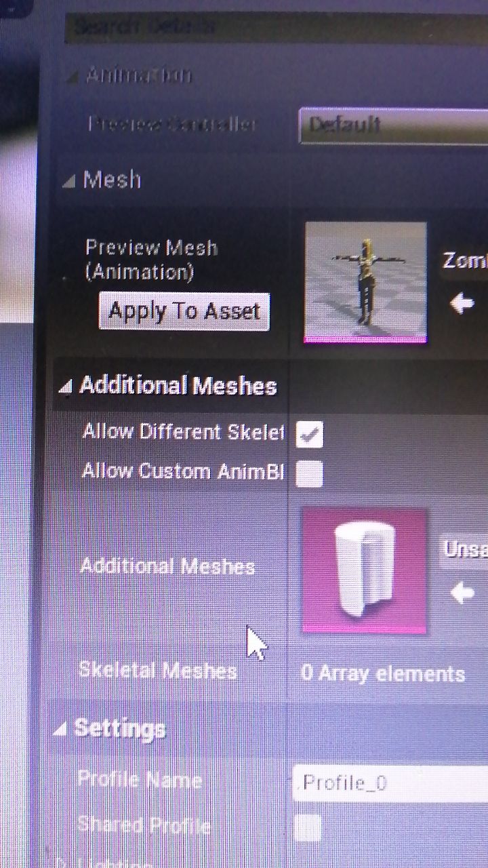
Task: Select the Additional Meshes cylinder thumbnail
Action: (x=364, y=570)
